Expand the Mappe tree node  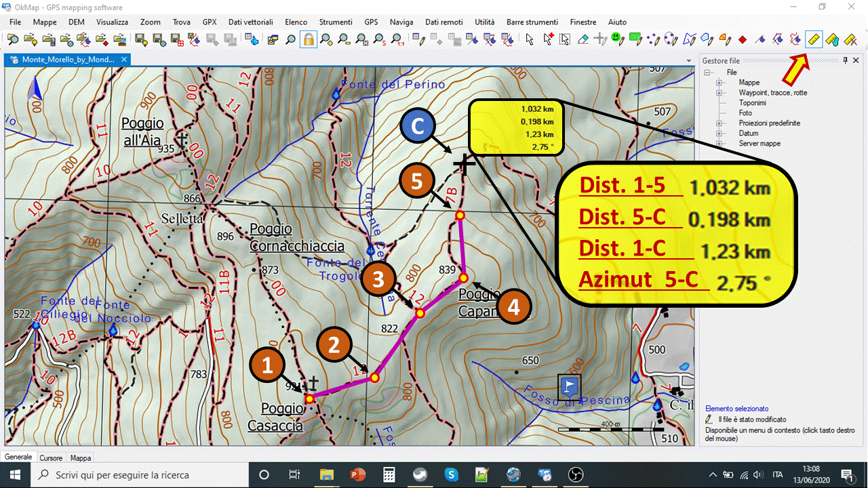719,83
